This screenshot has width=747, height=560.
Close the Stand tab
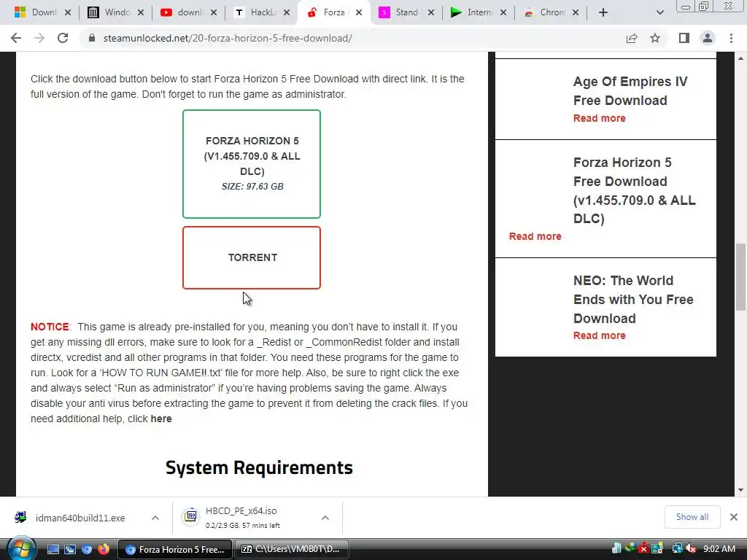click(430, 13)
